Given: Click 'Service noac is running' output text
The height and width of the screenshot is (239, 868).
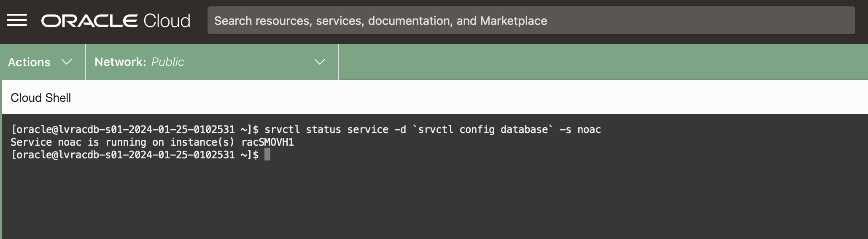Looking at the screenshot, I should pos(78,142).
